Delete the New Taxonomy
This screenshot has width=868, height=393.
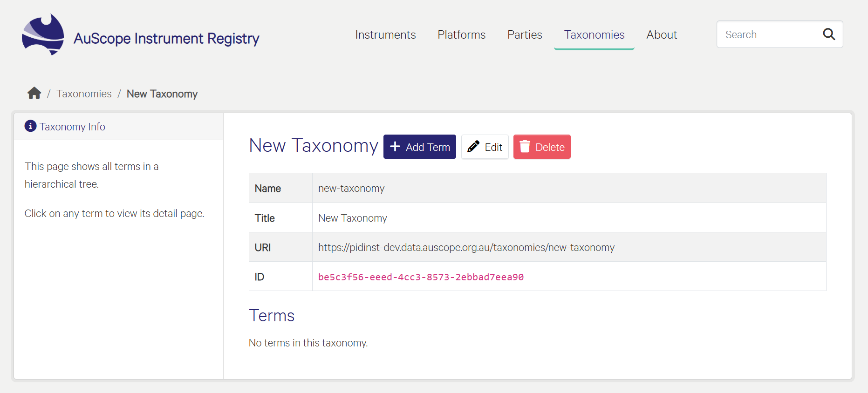pyautogui.click(x=542, y=147)
